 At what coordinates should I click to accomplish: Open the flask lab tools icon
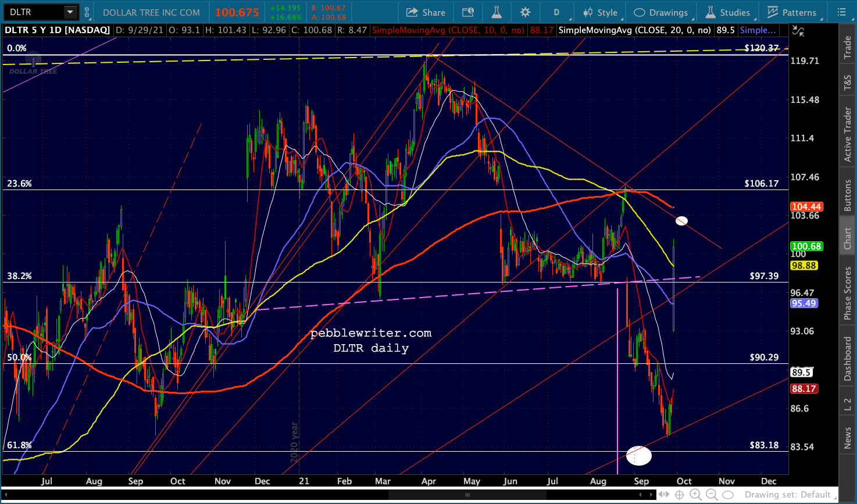496,12
